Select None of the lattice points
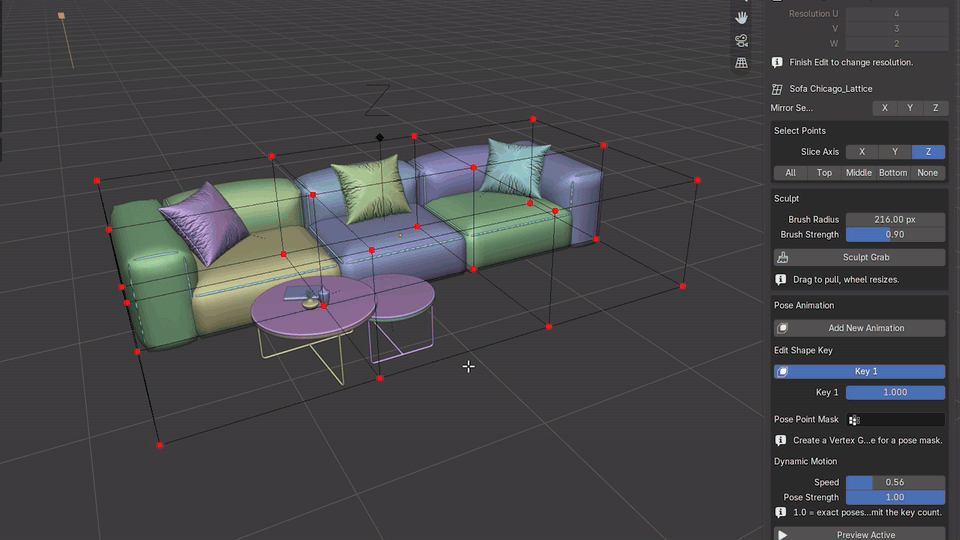Image resolution: width=960 pixels, height=540 pixels. click(928, 173)
